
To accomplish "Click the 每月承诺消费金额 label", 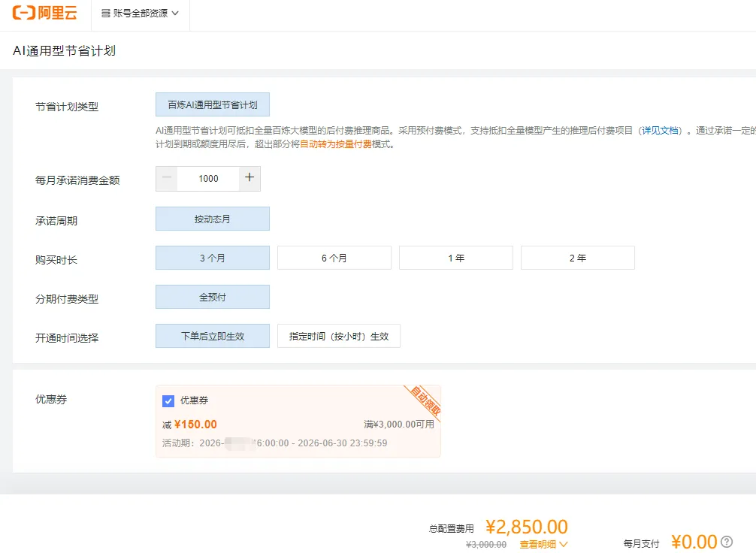I will coord(77,180).
